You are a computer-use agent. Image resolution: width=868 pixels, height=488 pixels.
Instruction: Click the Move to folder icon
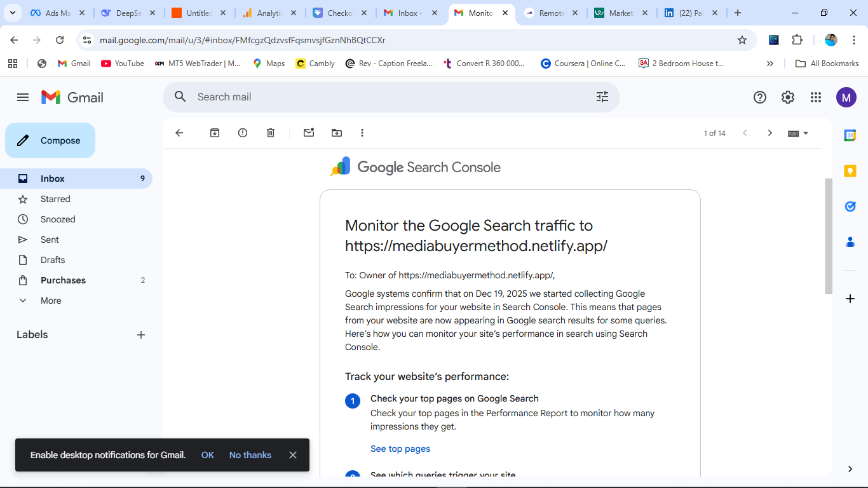coord(337,133)
